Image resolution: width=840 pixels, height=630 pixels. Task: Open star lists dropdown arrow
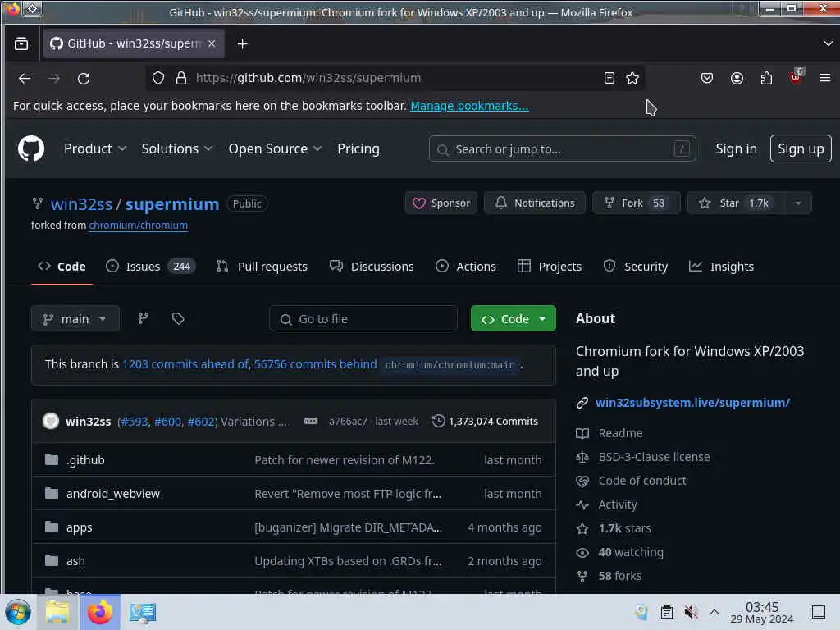798,203
